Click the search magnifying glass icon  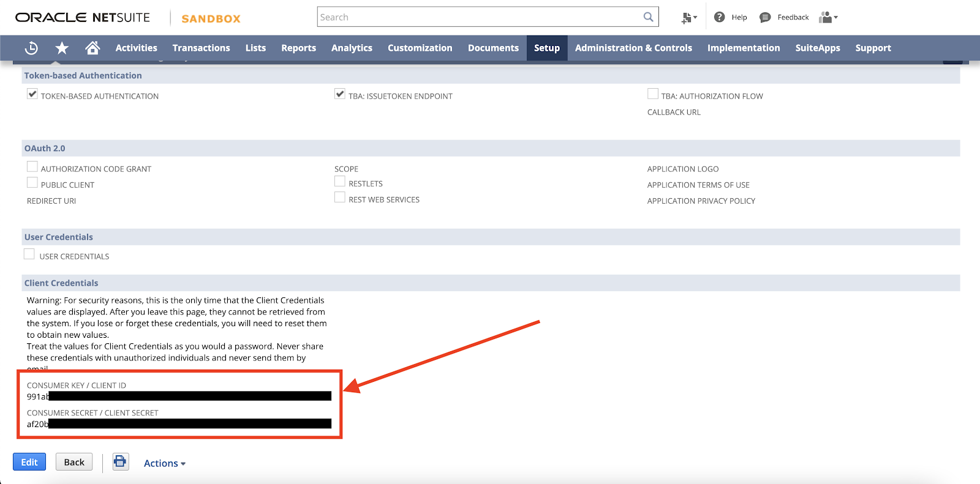[648, 17]
